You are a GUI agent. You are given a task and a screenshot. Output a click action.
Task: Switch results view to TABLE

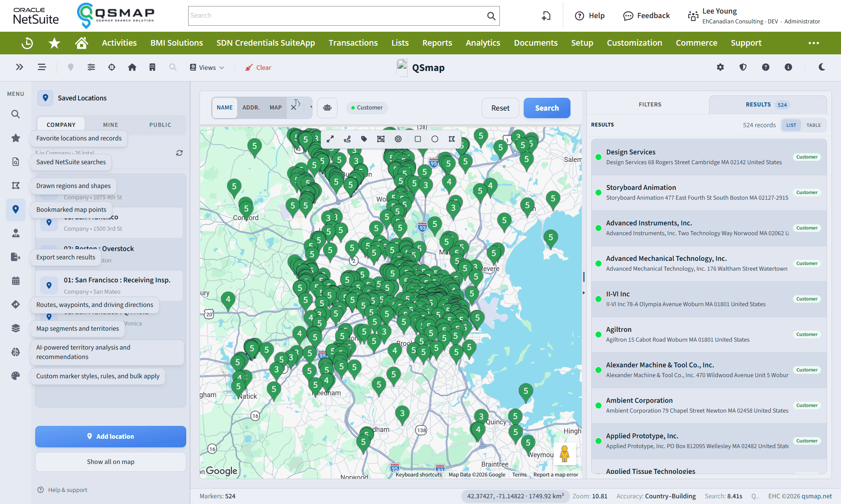[813, 125]
